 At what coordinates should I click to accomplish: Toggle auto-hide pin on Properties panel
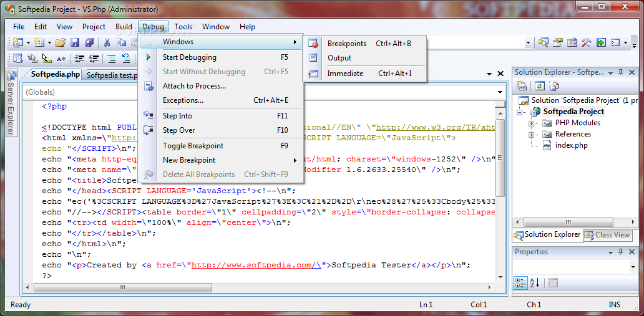(x=620, y=252)
